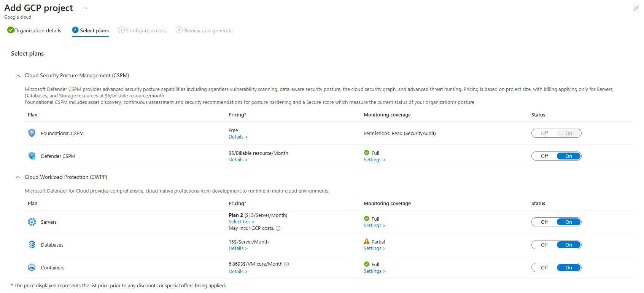This screenshot has height=293, width=644.
Task: Click the Containers plan hexagon icon
Action: (32, 268)
